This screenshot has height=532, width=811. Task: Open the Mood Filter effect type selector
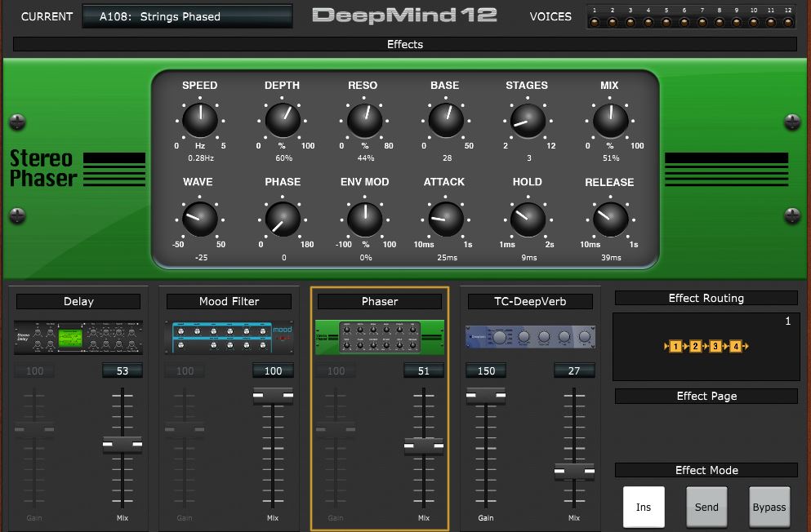pos(229,301)
